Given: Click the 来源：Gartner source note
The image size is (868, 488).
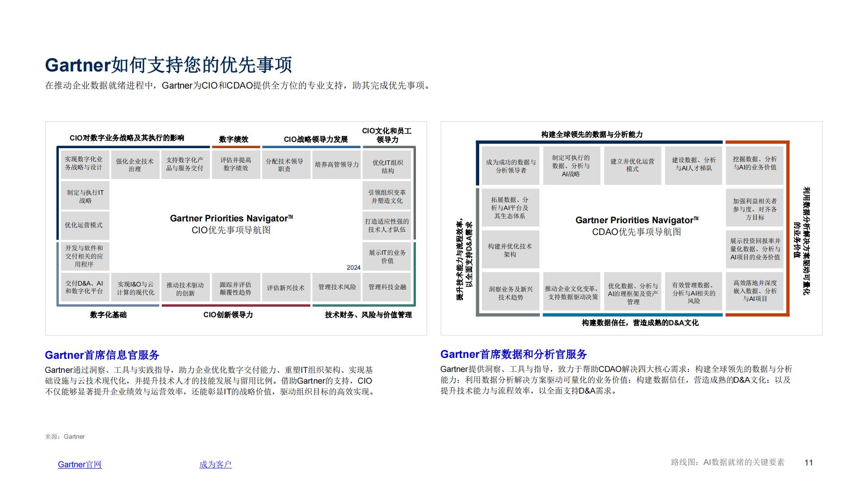Looking at the screenshot, I should click(x=65, y=436).
